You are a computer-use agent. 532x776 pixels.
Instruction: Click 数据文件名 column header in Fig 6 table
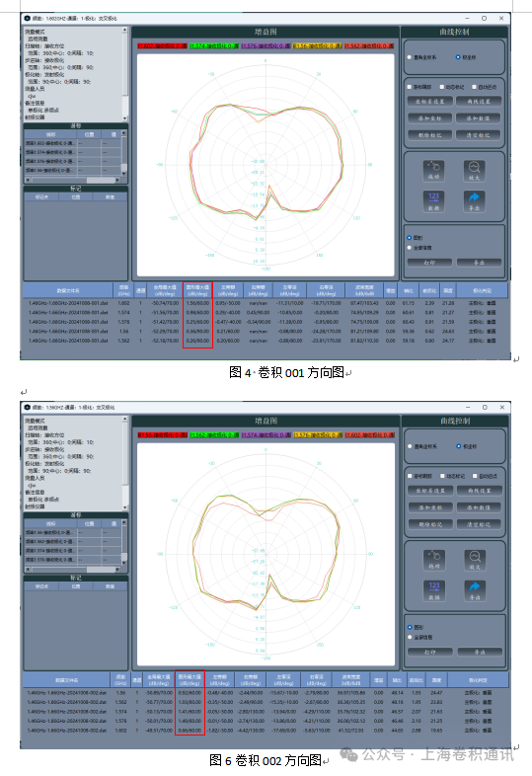point(67,680)
